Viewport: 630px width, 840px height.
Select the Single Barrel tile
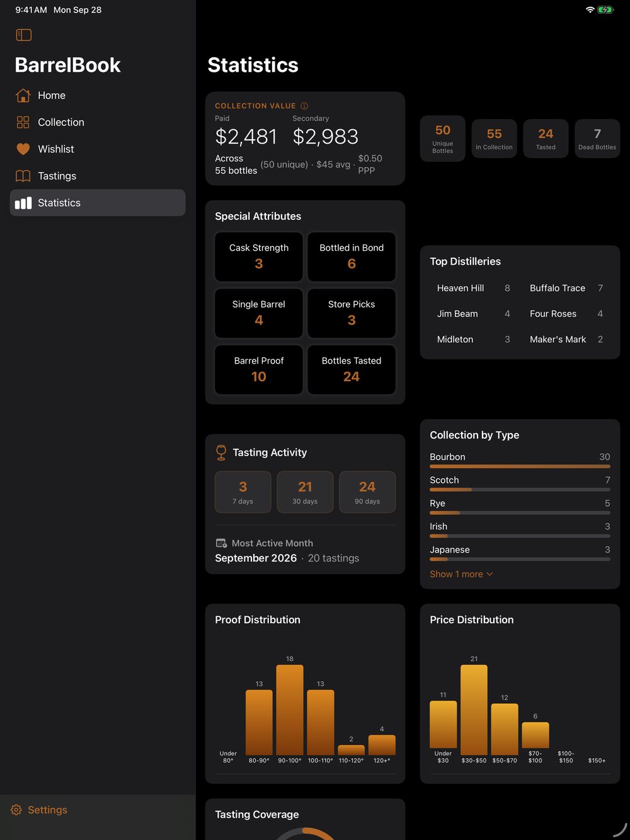pos(259,313)
